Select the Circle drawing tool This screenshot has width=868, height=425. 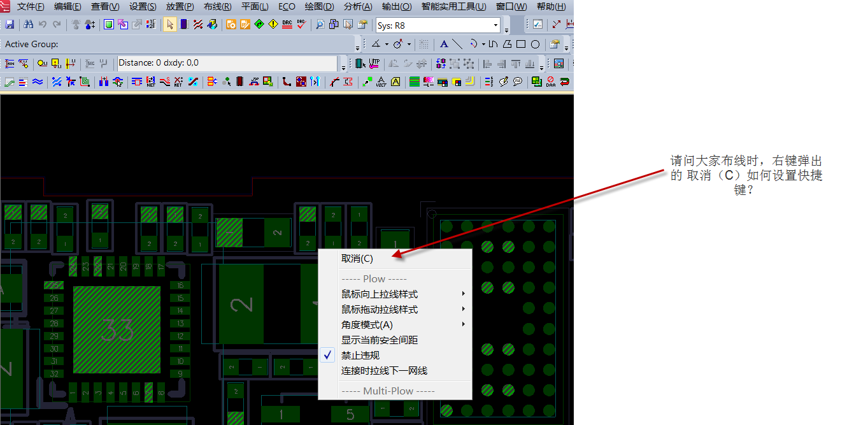pyautogui.click(x=535, y=44)
